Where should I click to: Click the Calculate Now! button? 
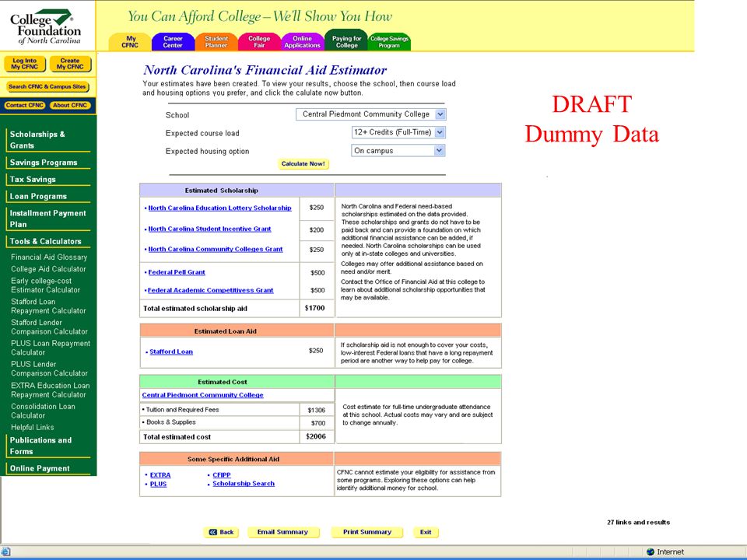(x=303, y=164)
